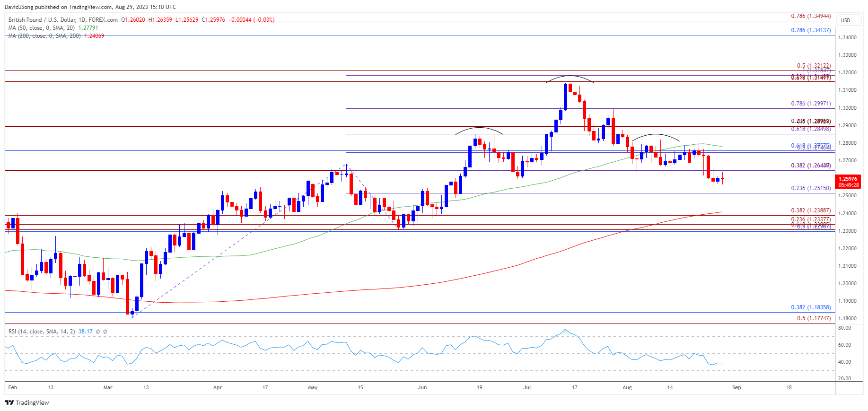Select the 0.786 (1.29971) Fibonacci label
This screenshot has height=411, width=868.
pos(811,104)
